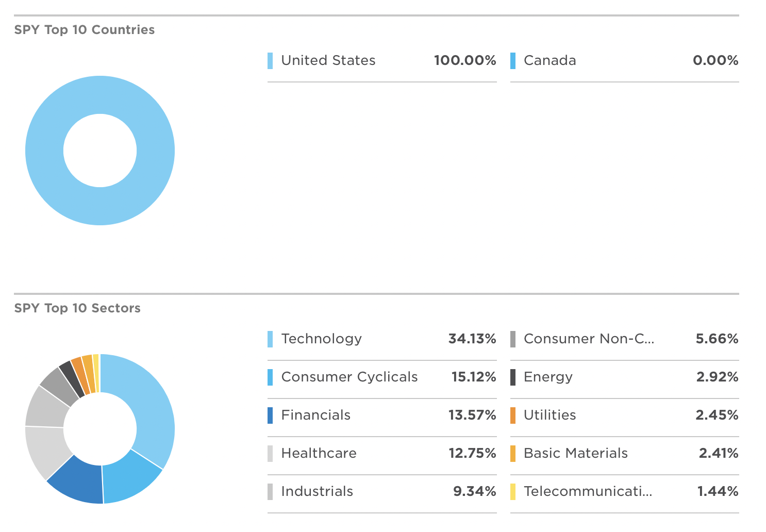
Task: Click the 100.00% value for United States
Action: (x=465, y=60)
